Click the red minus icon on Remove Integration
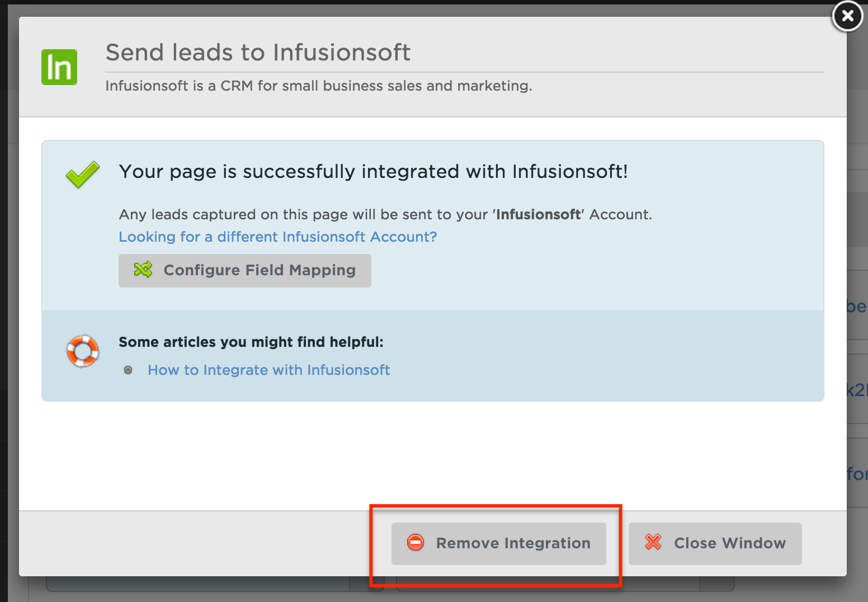 coord(416,543)
